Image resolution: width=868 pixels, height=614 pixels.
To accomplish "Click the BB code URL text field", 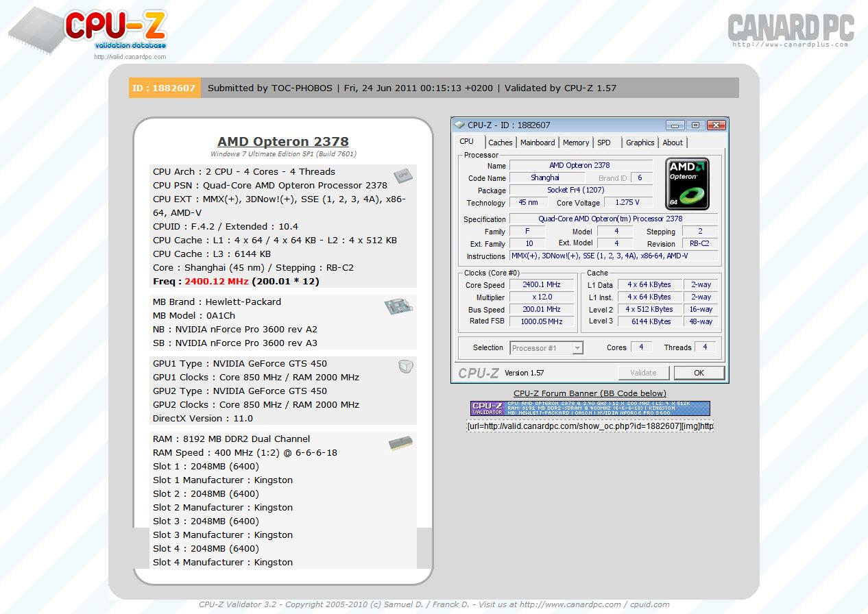I will click(x=590, y=426).
